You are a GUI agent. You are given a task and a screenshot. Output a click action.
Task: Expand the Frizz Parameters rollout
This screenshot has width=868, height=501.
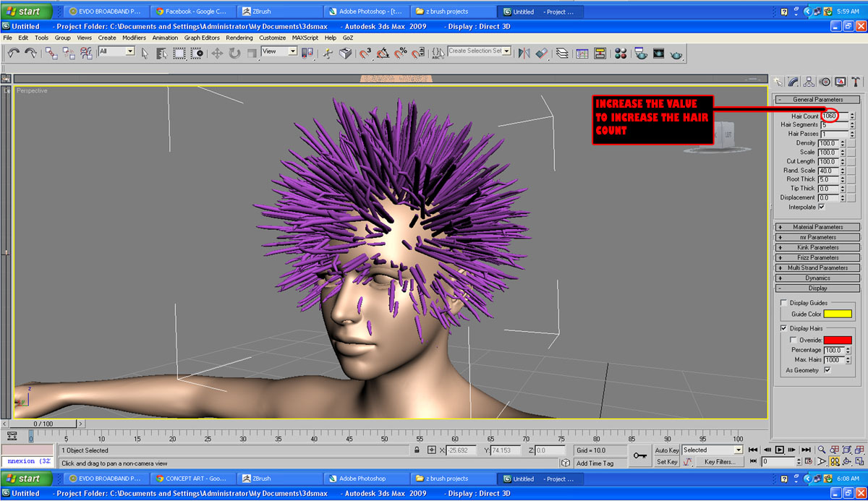817,257
